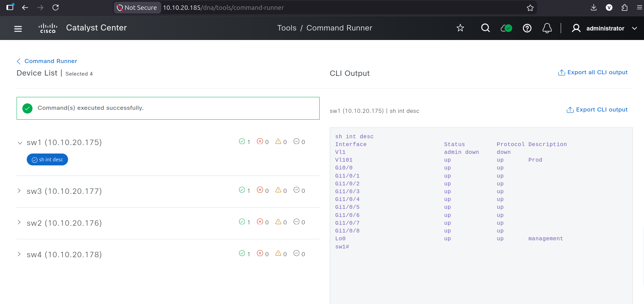Click sw1 failed count red X icon
Viewport: 644px width, 304px height.
click(260, 141)
